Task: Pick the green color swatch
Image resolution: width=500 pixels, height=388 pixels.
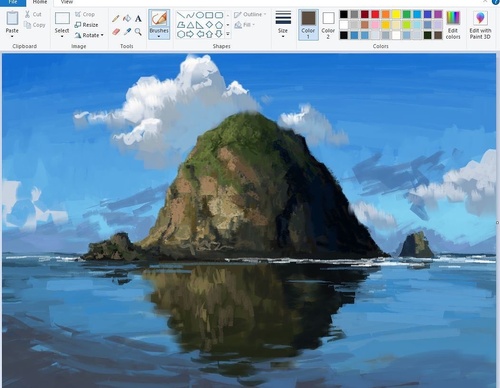Action: click(407, 14)
